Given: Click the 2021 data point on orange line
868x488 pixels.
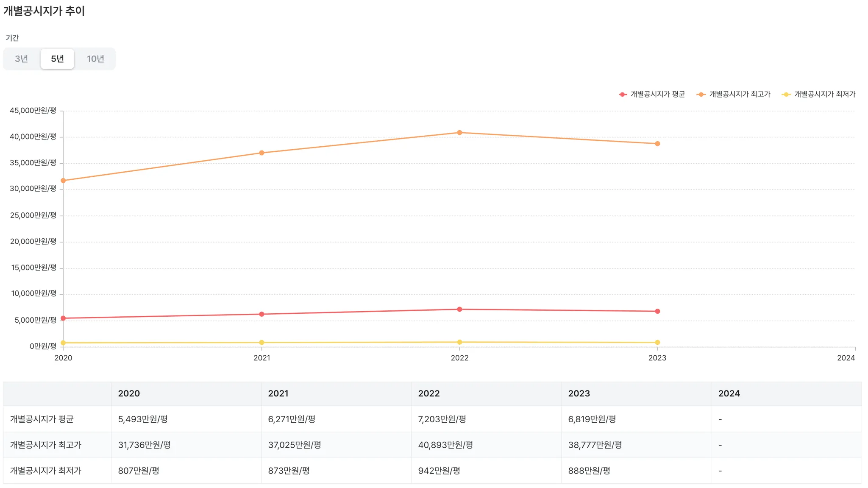Looking at the screenshot, I should (262, 153).
